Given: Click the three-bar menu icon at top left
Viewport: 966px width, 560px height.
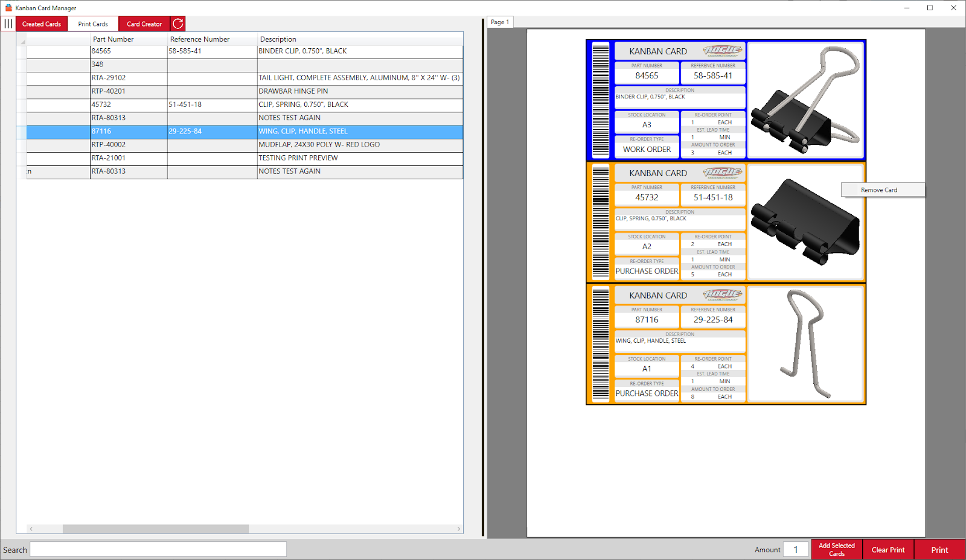Looking at the screenshot, I should click(8, 24).
